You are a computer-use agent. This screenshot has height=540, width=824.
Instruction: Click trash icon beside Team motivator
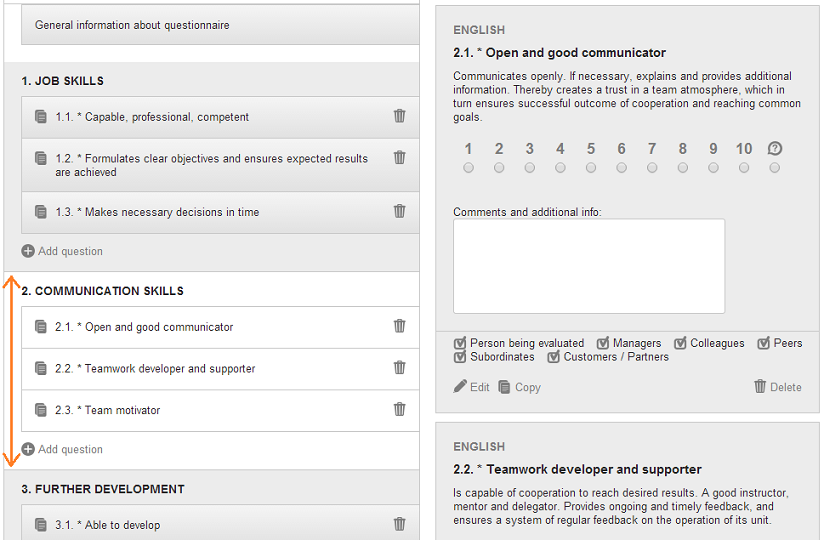coord(399,409)
